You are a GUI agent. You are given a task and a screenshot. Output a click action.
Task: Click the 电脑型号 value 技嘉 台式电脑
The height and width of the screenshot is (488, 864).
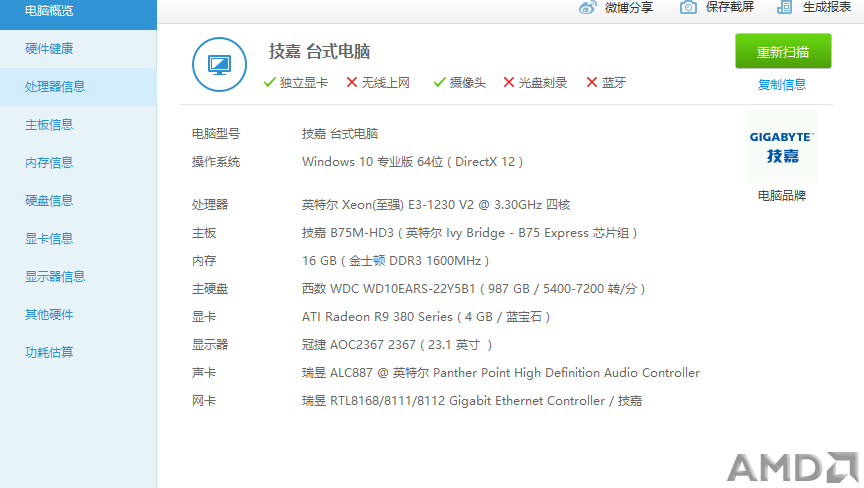340,134
